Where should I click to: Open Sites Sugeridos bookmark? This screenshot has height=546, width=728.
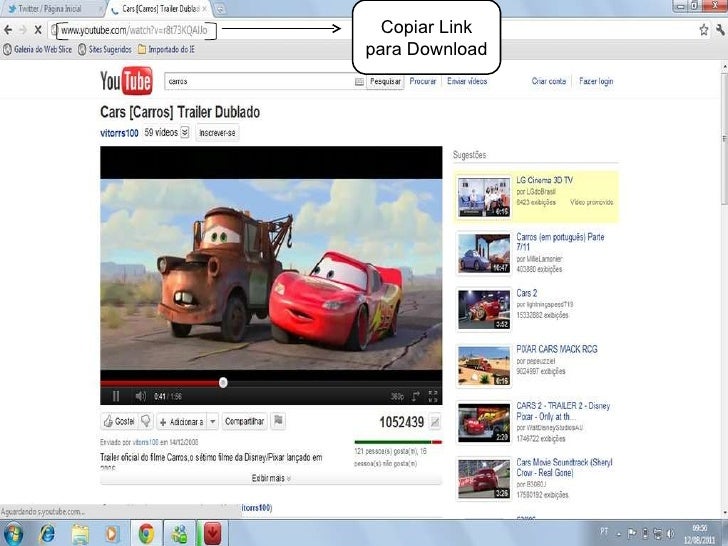point(104,49)
